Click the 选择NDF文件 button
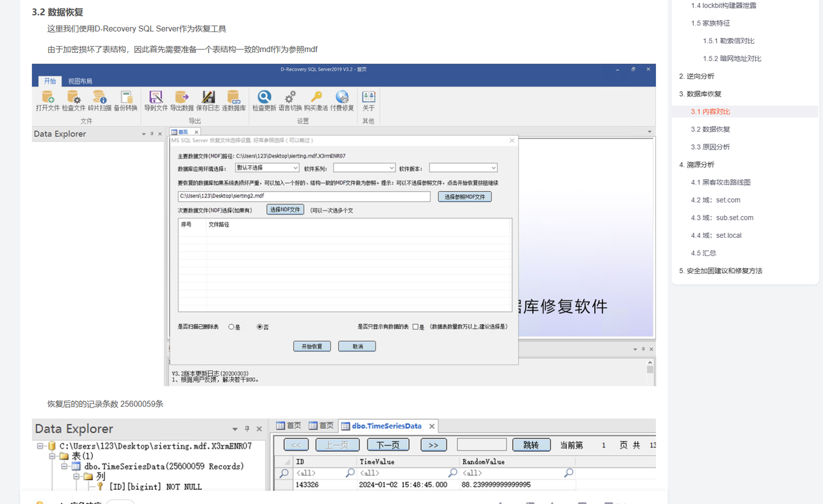Image resolution: width=823 pixels, height=504 pixels. pos(285,210)
